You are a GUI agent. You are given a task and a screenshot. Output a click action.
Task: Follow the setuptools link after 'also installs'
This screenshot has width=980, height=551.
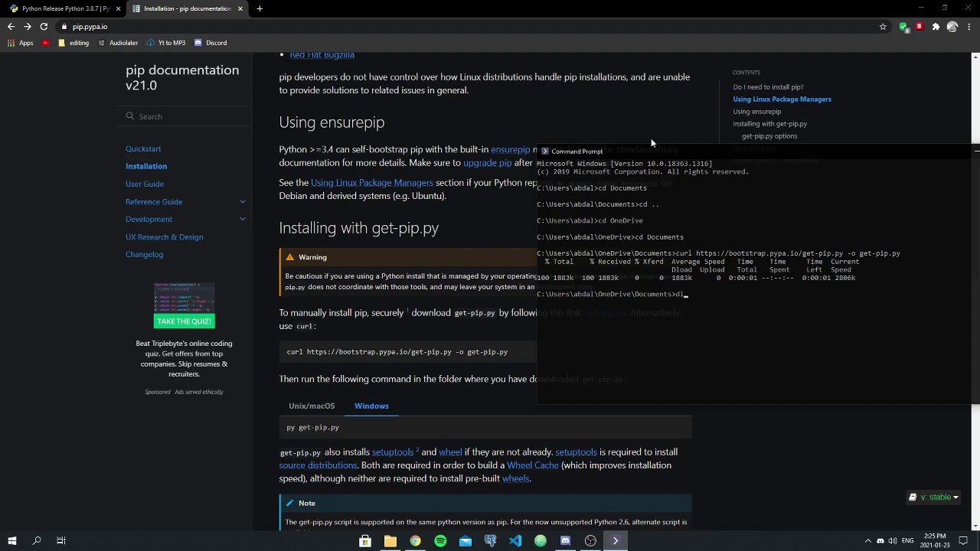pos(392,452)
